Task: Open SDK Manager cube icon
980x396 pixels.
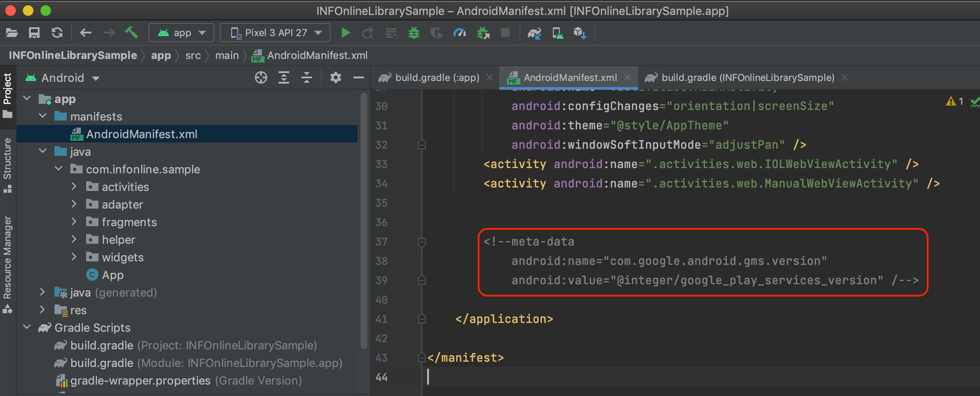Action: [580, 33]
